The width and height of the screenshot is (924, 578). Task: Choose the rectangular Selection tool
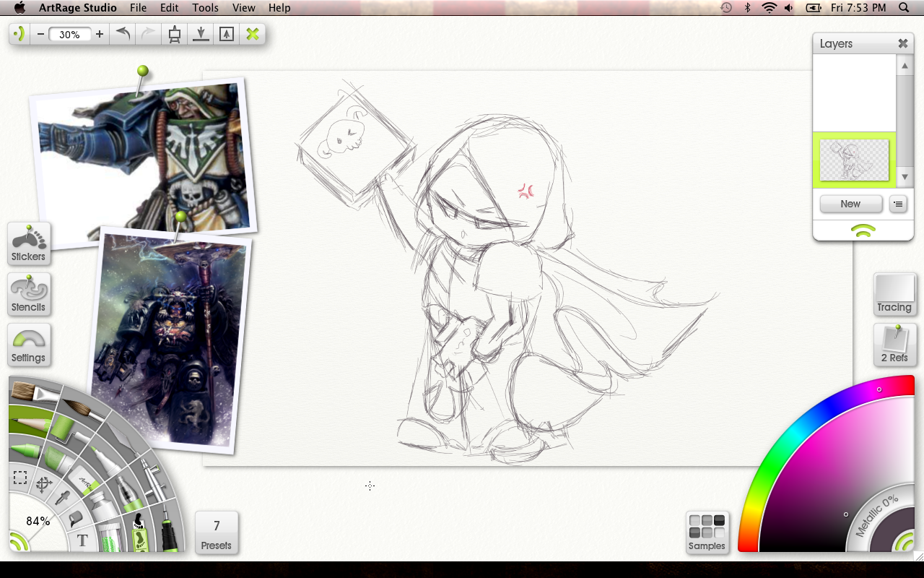(20, 478)
